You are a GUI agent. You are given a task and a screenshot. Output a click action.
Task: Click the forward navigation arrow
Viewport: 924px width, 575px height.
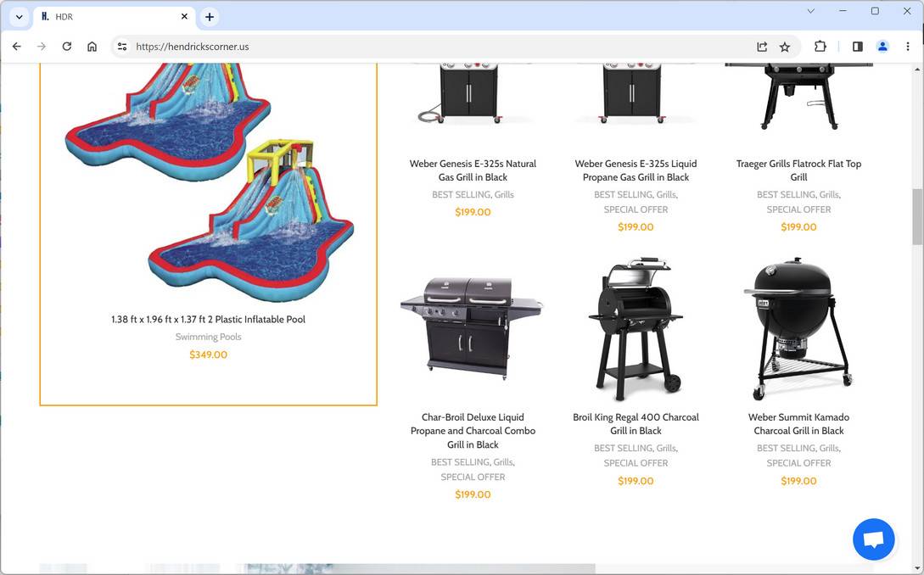42,47
